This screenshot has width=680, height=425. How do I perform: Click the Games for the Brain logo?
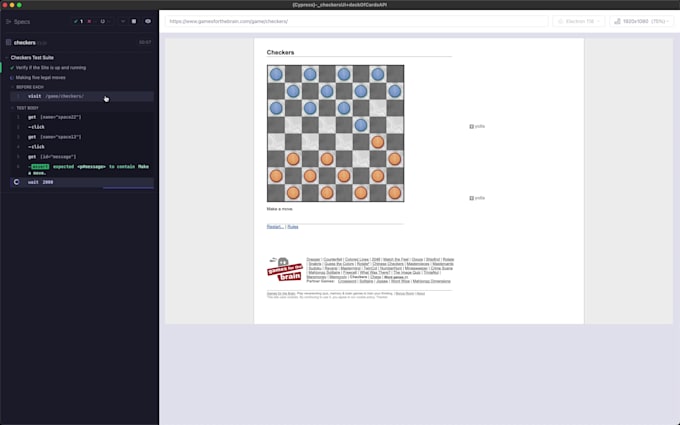pyautogui.click(x=284, y=269)
